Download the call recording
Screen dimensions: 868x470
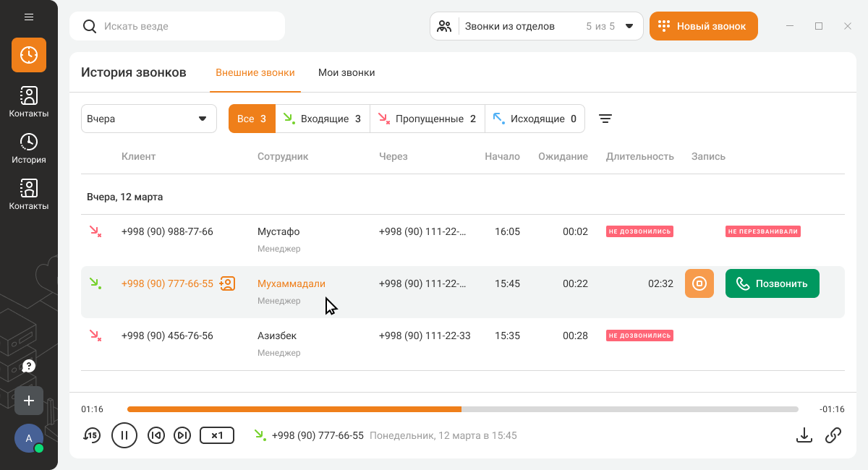[x=804, y=435]
